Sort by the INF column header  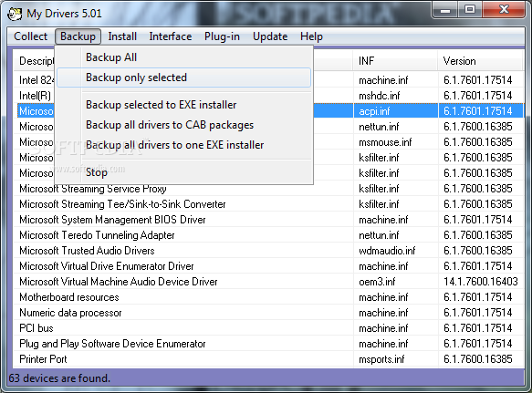pyautogui.click(x=395, y=61)
